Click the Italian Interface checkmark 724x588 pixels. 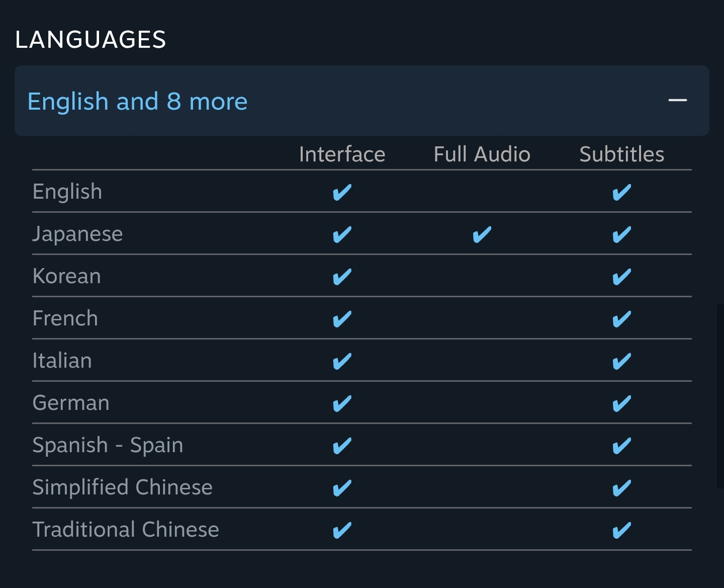pos(342,361)
